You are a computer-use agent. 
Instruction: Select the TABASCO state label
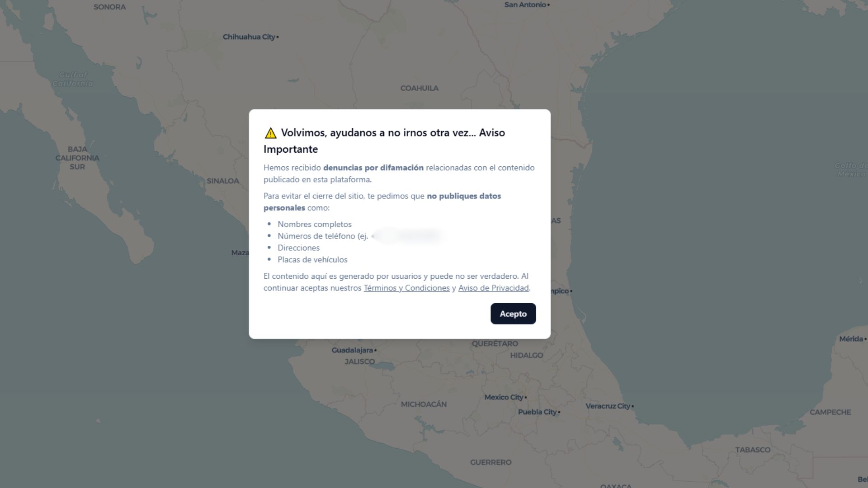click(x=752, y=450)
